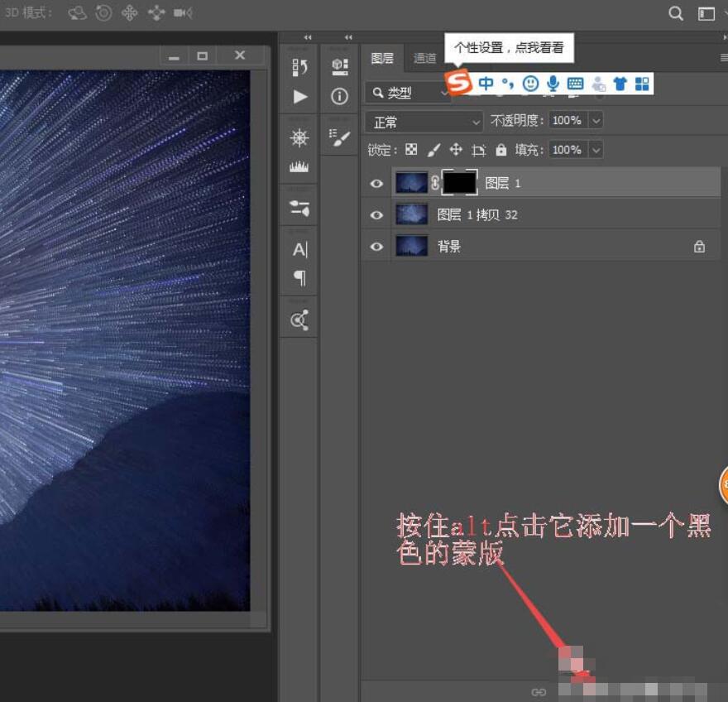Open the Actions panel
Image resolution: width=728 pixels, height=702 pixels.
[299, 97]
